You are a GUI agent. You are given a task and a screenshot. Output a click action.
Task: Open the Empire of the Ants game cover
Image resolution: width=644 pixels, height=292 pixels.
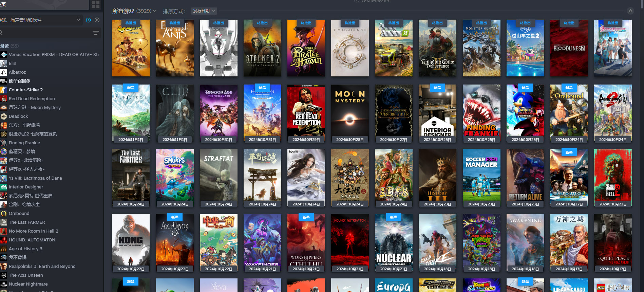[175, 48]
